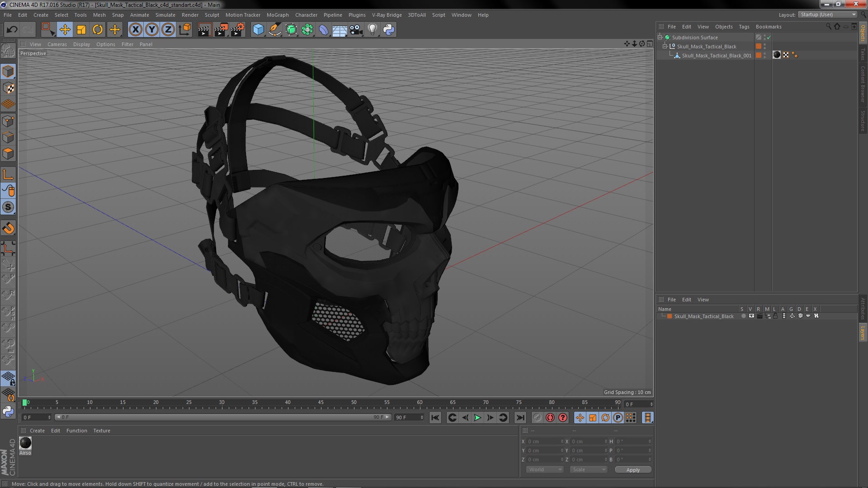Click the Render to Picture Viewer icon
The height and width of the screenshot is (488, 868).
[x=221, y=30]
